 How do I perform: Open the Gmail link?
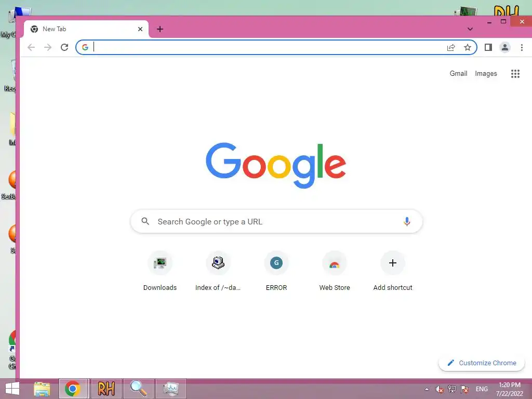[458, 74]
